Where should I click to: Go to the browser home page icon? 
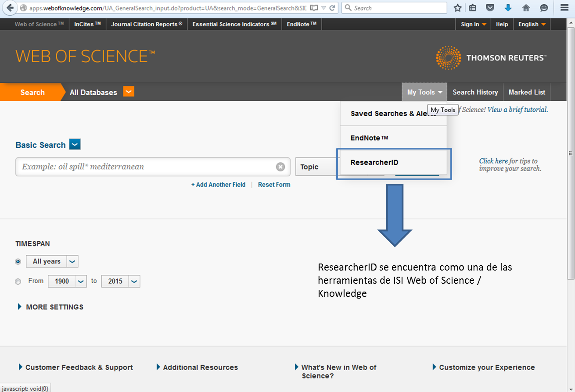(526, 8)
